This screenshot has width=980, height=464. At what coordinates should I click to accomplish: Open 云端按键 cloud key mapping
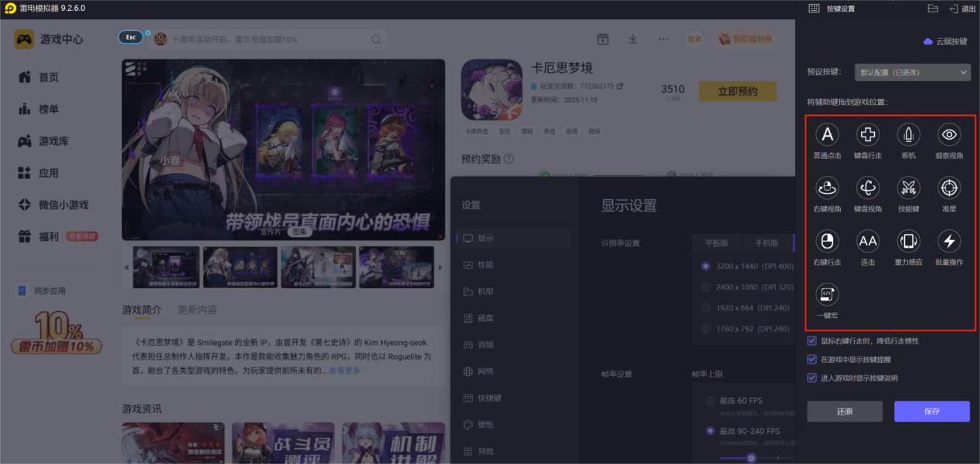tap(945, 41)
